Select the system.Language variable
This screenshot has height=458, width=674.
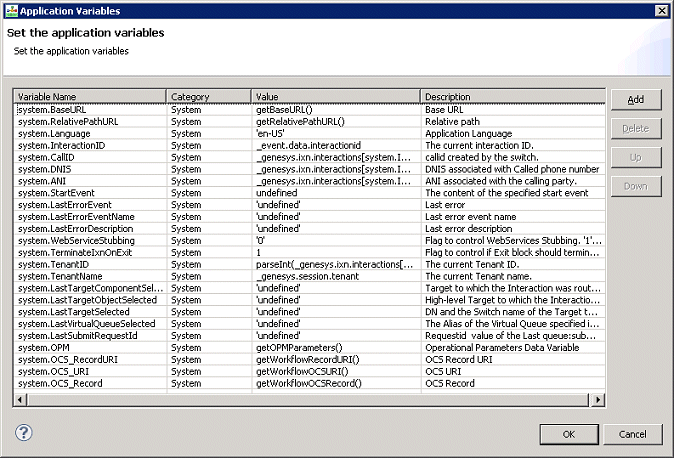[x=54, y=134]
